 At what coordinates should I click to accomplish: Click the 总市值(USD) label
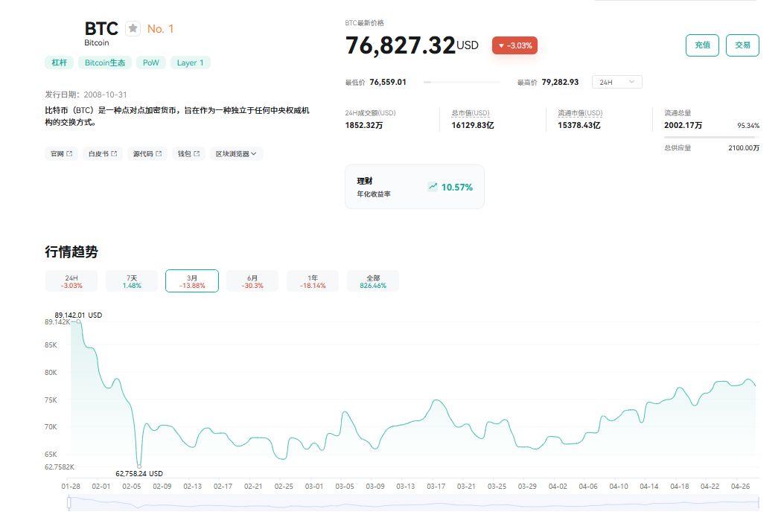471,113
